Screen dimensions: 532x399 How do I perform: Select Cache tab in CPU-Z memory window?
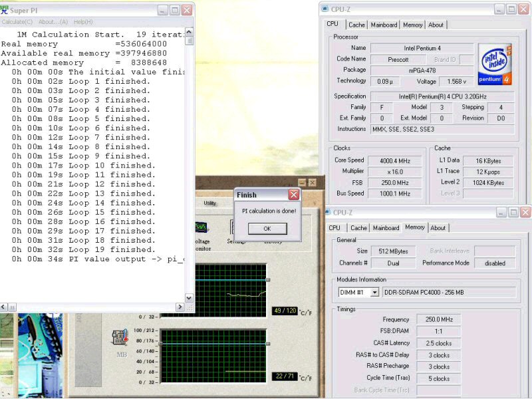[x=358, y=228]
